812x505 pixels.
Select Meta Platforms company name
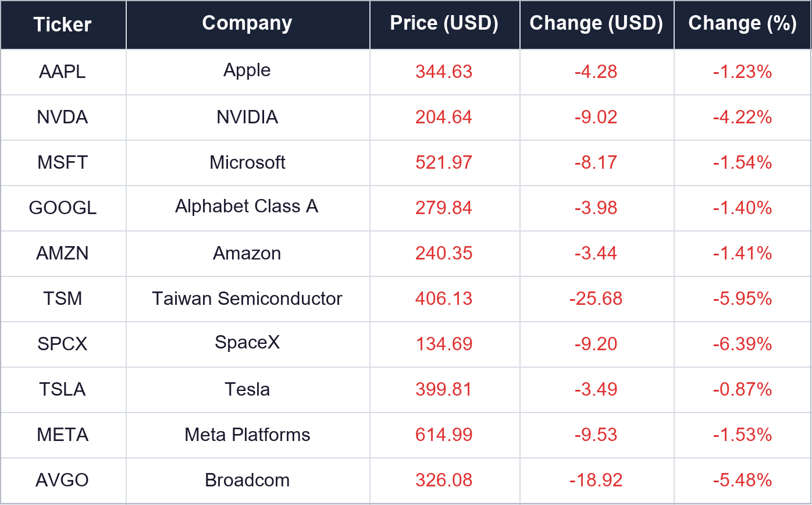point(247,435)
